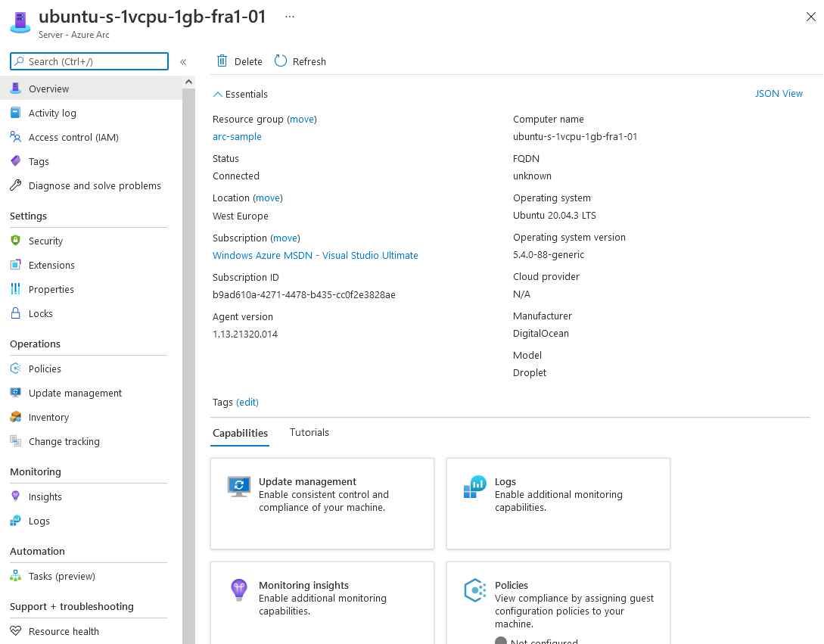Click the Refresh circular arrow icon
Viewport: 824px width, 644px height.
click(281, 61)
